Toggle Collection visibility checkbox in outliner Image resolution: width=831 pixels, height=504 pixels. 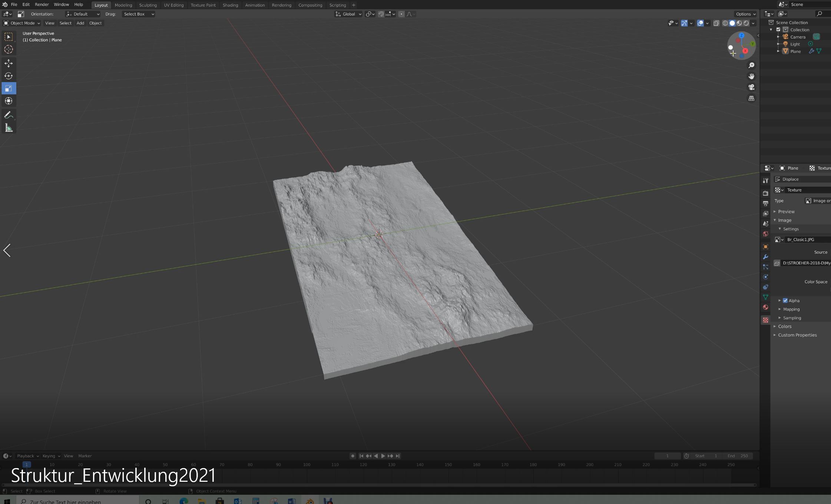tap(778, 30)
